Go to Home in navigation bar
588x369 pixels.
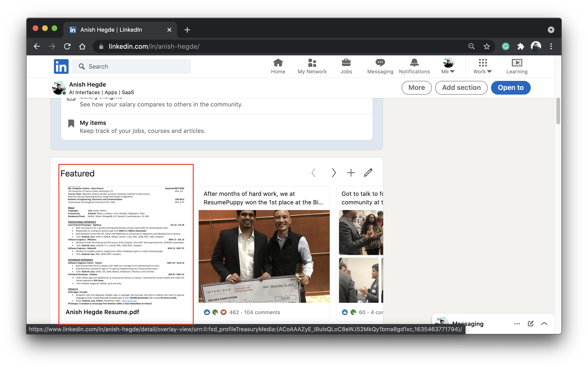(278, 66)
